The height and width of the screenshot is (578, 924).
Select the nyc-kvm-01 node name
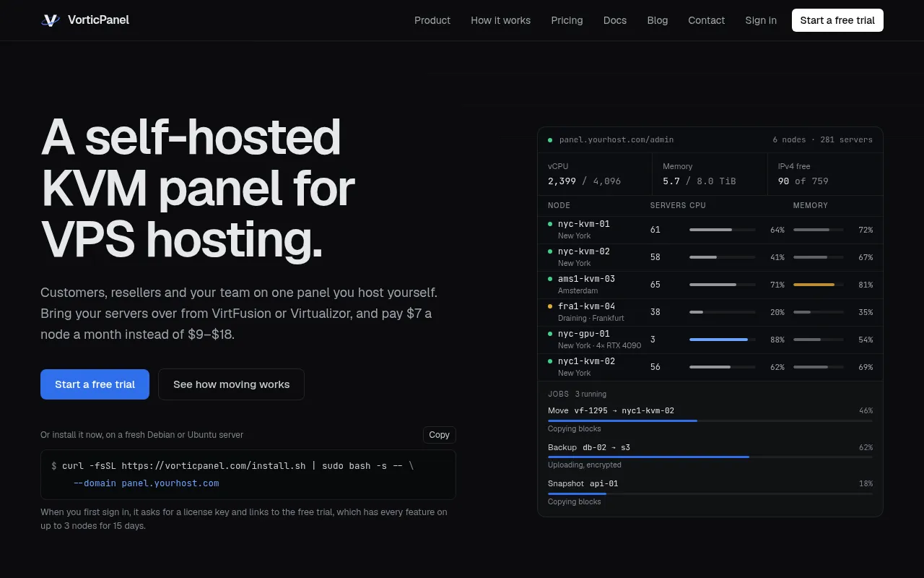click(583, 224)
